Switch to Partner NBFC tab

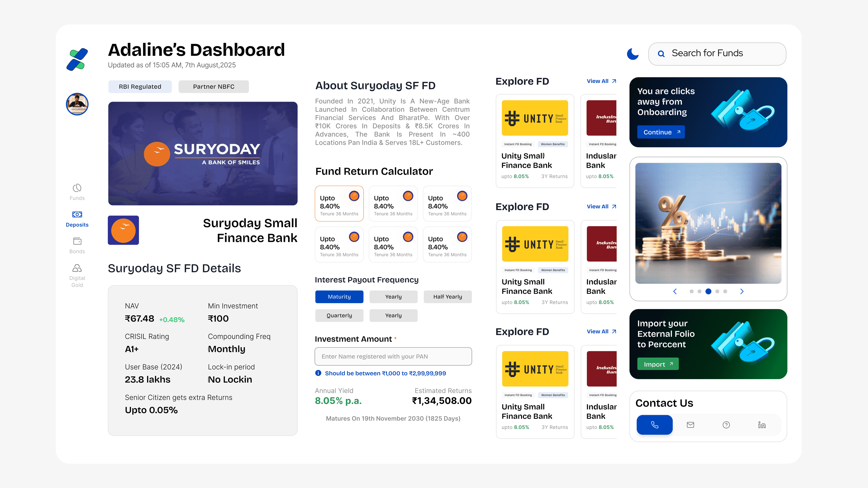[214, 87]
